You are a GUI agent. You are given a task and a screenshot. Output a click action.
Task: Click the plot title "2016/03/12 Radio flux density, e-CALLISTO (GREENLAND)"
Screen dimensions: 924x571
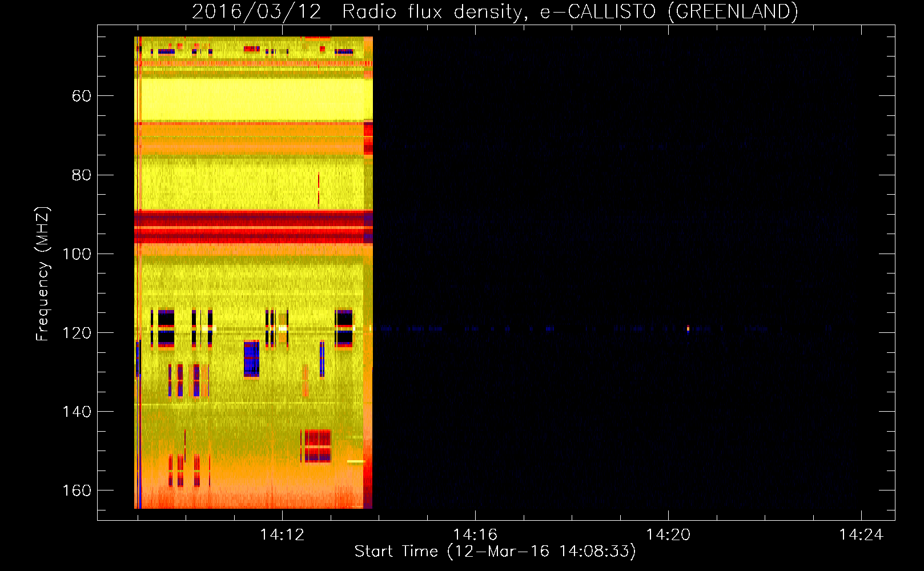click(x=495, y=11)
